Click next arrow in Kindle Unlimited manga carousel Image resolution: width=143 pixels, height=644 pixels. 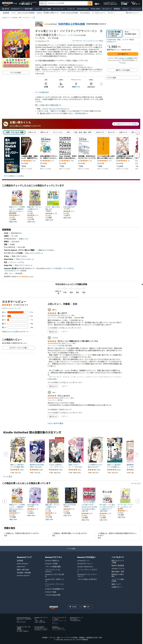[136, 454]
